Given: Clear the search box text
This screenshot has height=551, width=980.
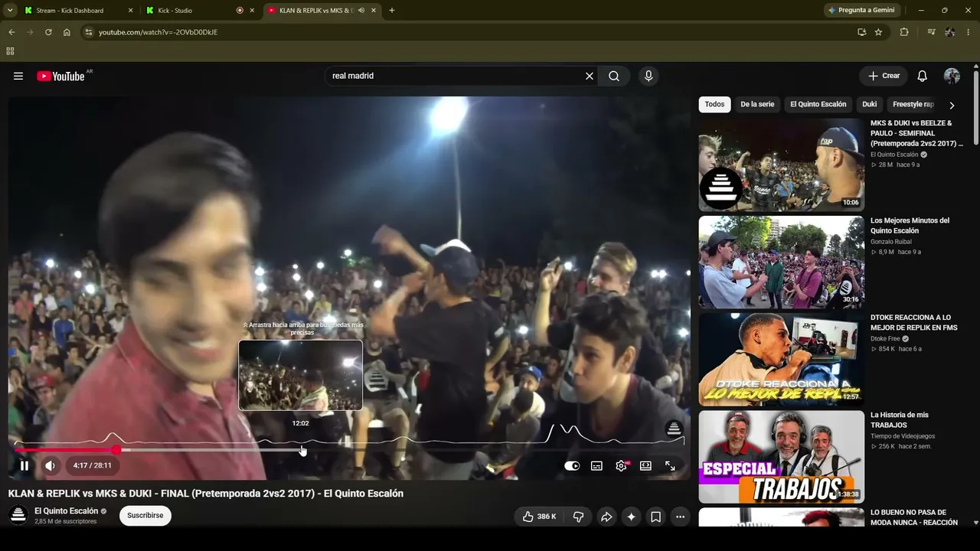Looking at the screenshot, I should pyautogui.click(x=590, y=76).
